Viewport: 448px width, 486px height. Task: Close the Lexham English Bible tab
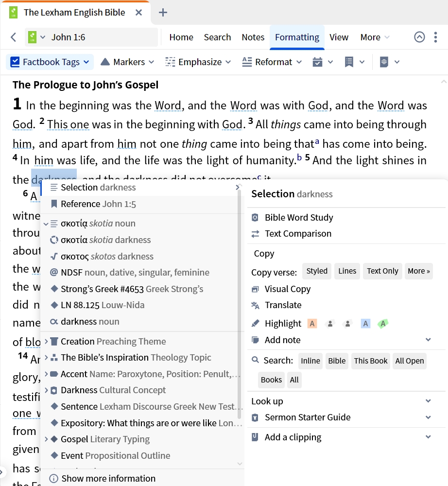click(139, 13)
